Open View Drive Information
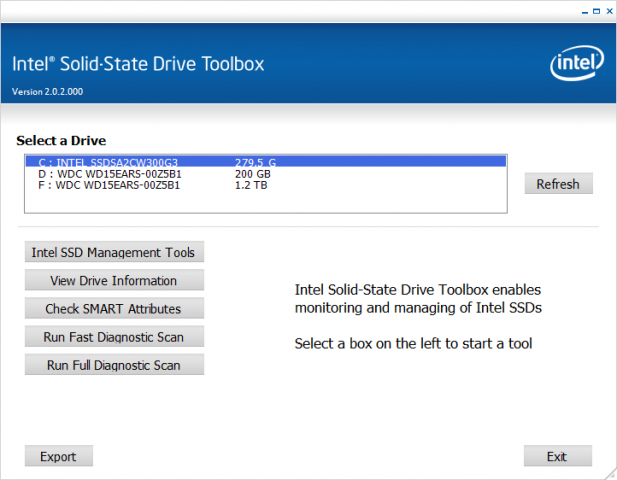This screenshot has width=617, height=480. [114, 280]
